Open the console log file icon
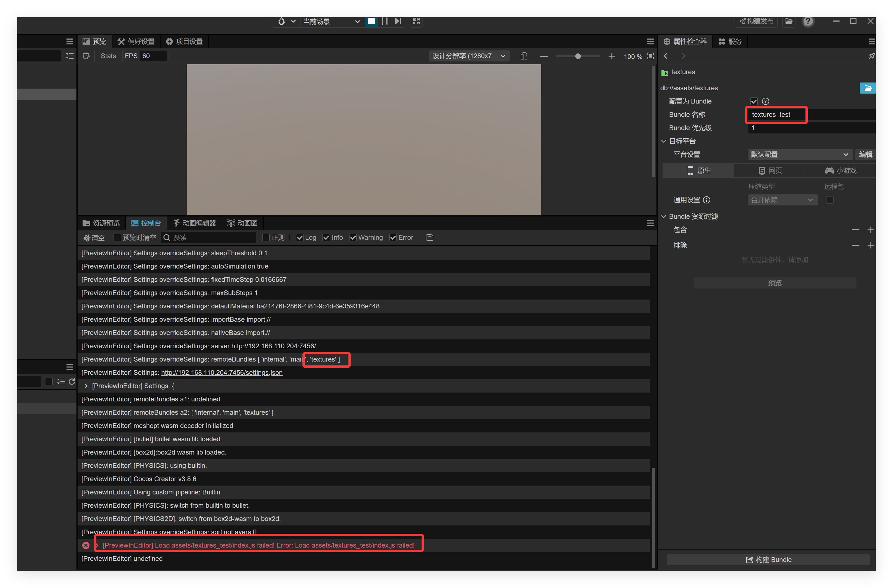Screen dimensions: 893x588 coord(430,238)
